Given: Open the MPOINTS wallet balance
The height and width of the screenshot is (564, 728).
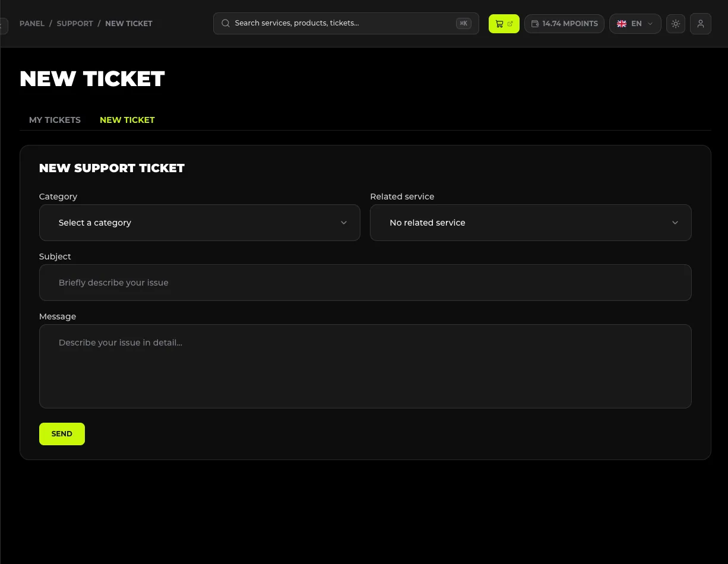Looking at the screenshot, I should pos(564,24).
